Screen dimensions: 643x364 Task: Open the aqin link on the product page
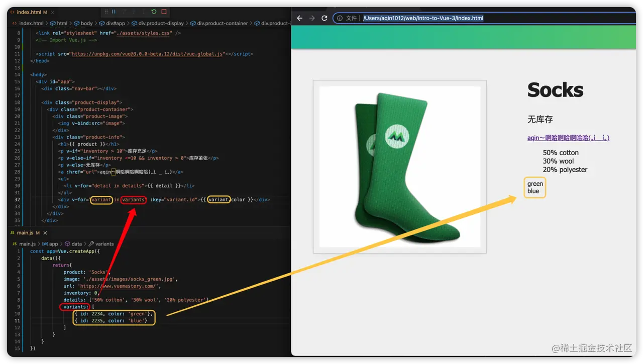pyautogui.click(x=568, y=138)
